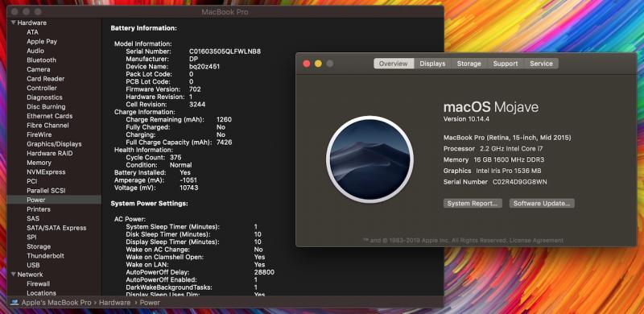Image resolution: width=644 pixels, height=314 pixels.
Task: Select Card Reader in the sidebar
Action: coord(46,79)
